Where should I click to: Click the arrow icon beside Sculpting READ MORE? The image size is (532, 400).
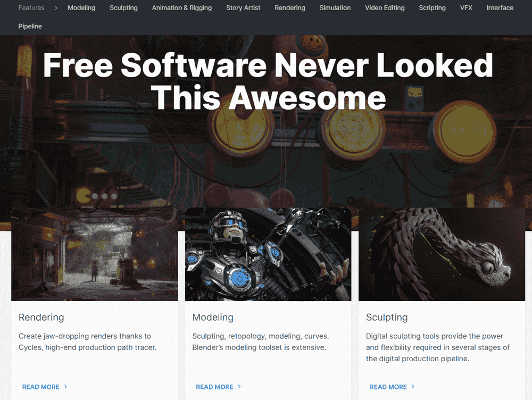coord(413,386)
